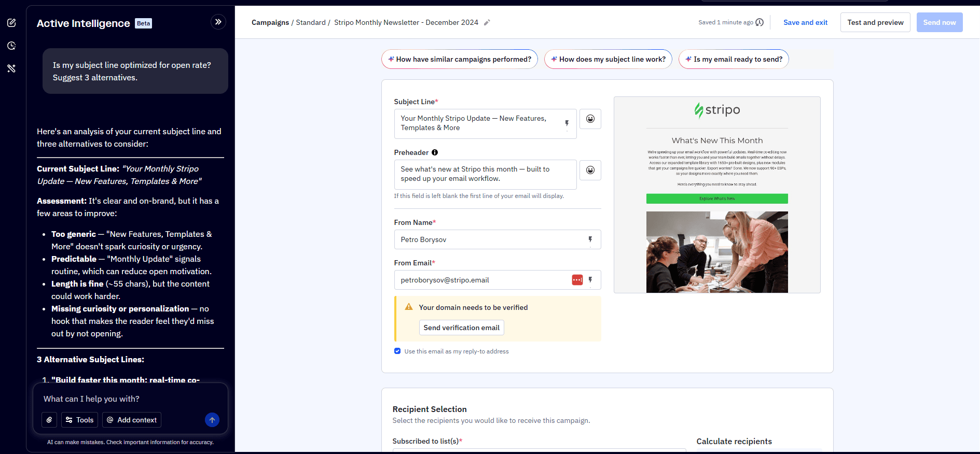Screen dimensions: 980x454
Task: Insert personalization in From Name
Action: (590, 239)
